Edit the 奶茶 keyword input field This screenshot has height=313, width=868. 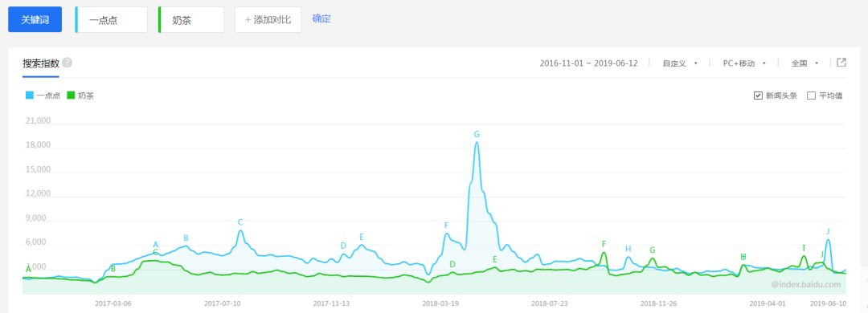coord(191,20)
